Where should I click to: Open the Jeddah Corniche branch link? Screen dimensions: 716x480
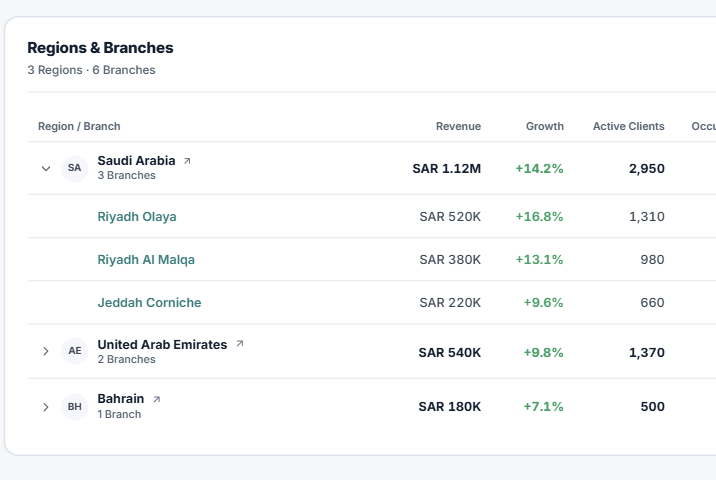click(149, 302)
